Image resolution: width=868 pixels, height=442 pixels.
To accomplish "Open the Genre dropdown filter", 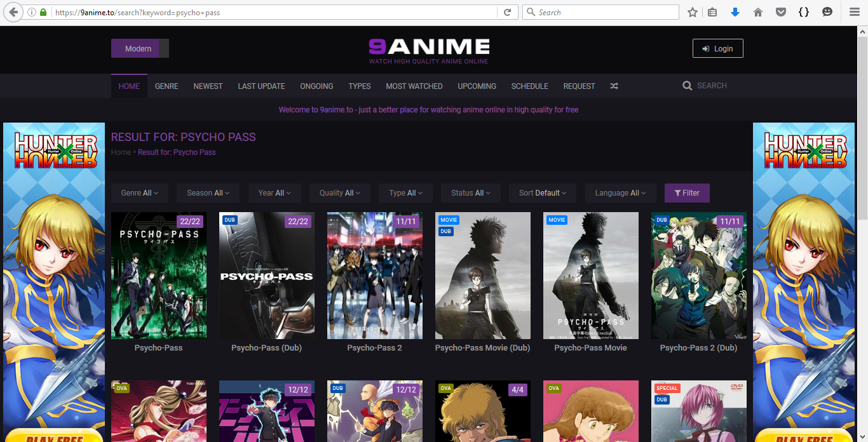I will pyautogui.click(x=139, y=193).
